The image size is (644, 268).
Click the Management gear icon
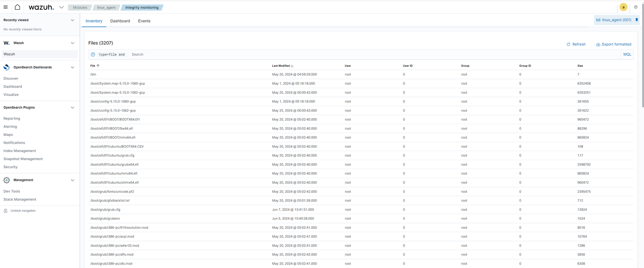pos(7,180)
